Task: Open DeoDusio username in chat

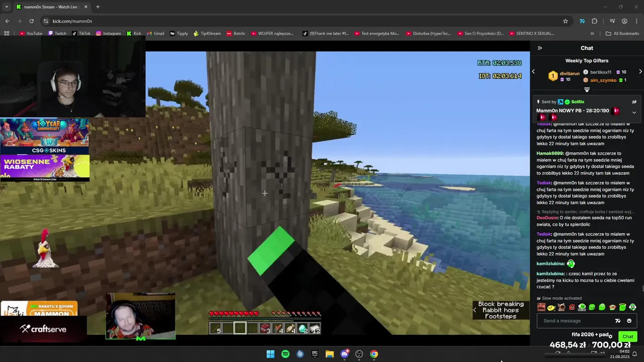Action: click(x=547, y=218)
